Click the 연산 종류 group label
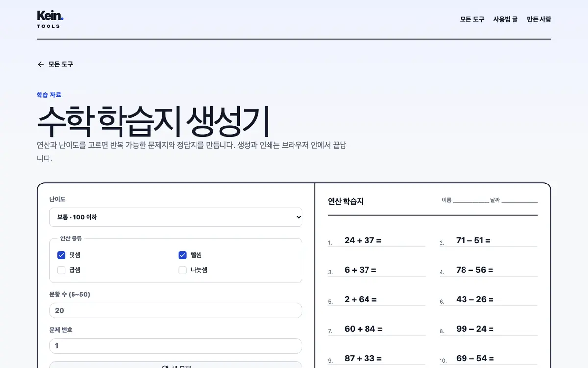The width and height of the screenshot is (588, 368). click(x=71, y=238)
